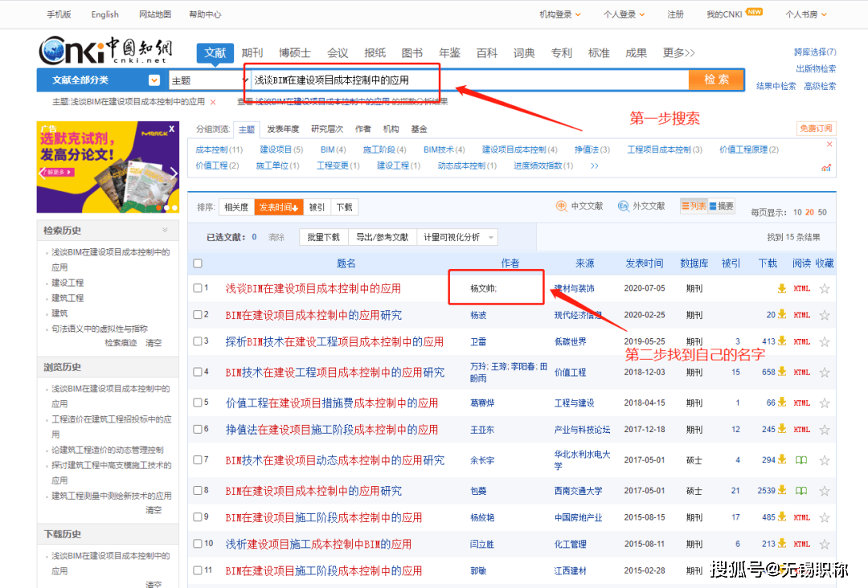Open the 主题 search field dropdown
Screen dimensions: 868x588
click(206, 80)
